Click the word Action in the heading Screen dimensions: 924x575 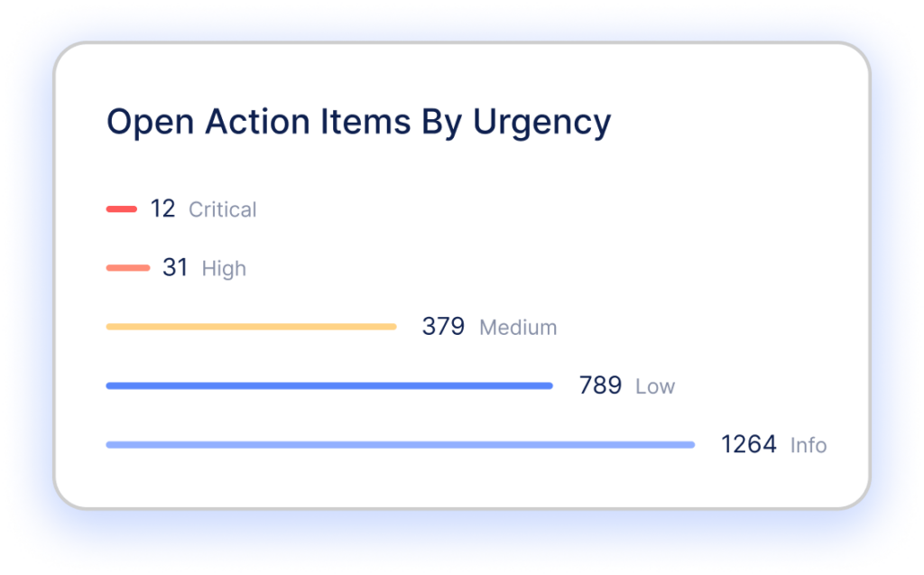click(x=242, y=122)
